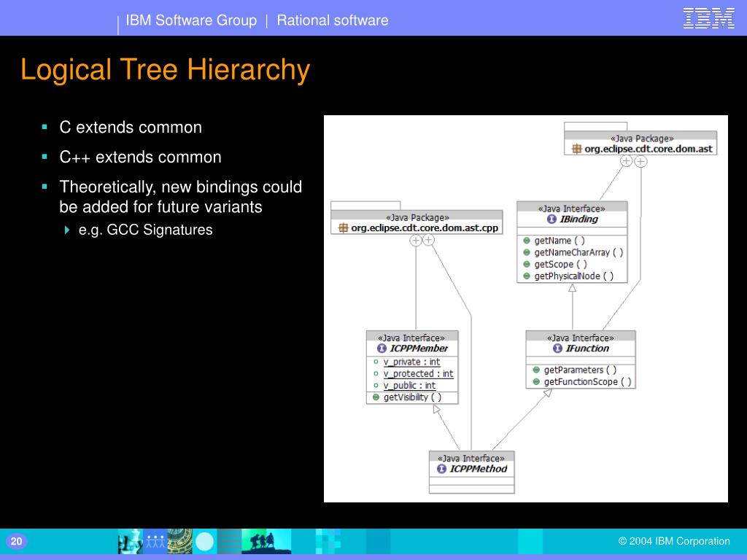This screenshot has height=560, width=747.
Task: Click the method icon beside getVisibility ( )
Action: coord(376,397)
